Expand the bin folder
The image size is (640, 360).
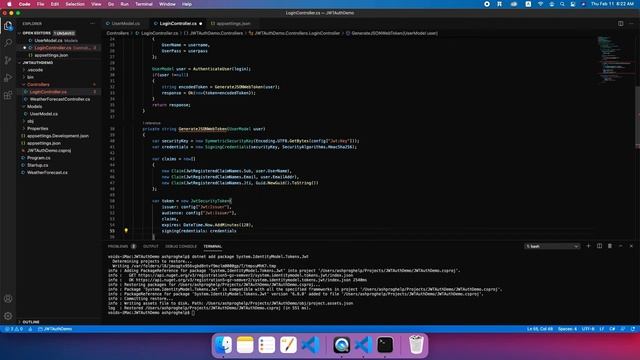coord(30,77)
